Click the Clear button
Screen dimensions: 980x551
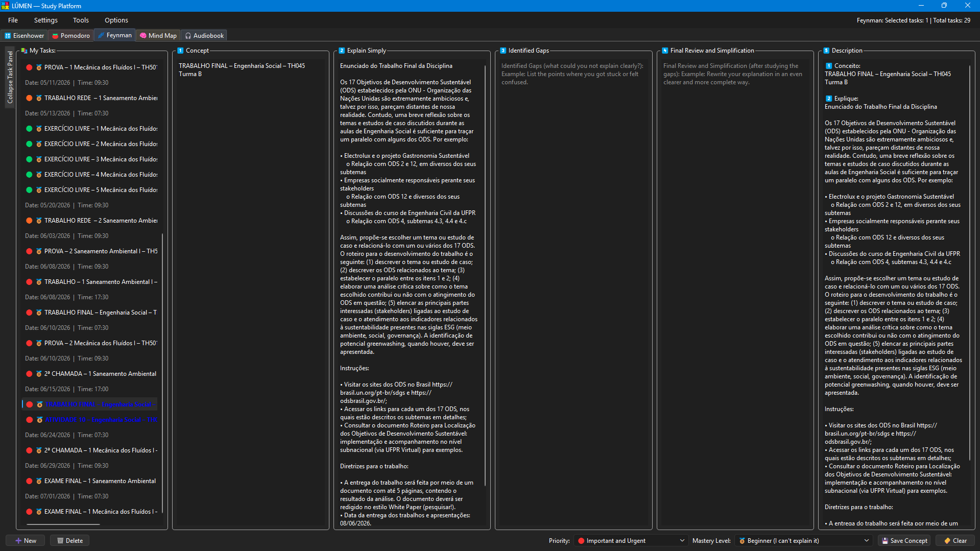tap(955, 541)
